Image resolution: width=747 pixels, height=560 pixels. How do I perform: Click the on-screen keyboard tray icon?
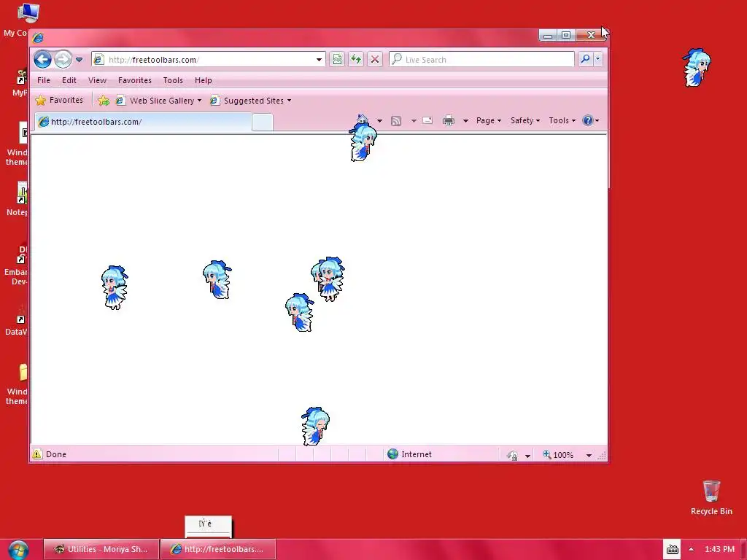[x=672, y=550]
